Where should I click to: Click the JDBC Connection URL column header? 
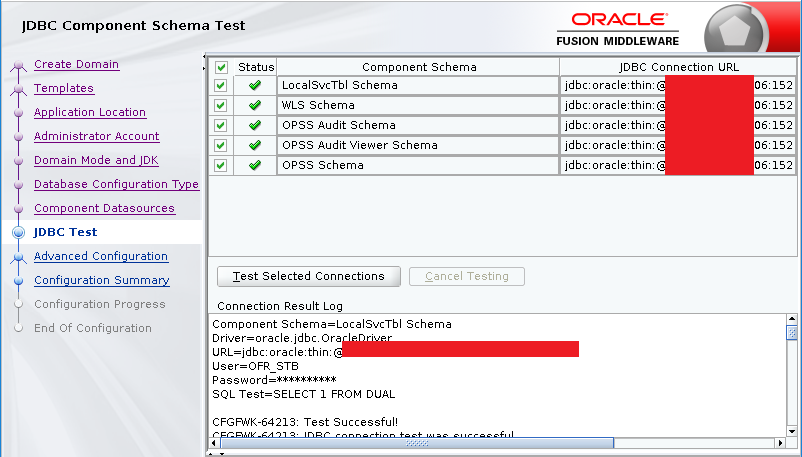(677, 67)
